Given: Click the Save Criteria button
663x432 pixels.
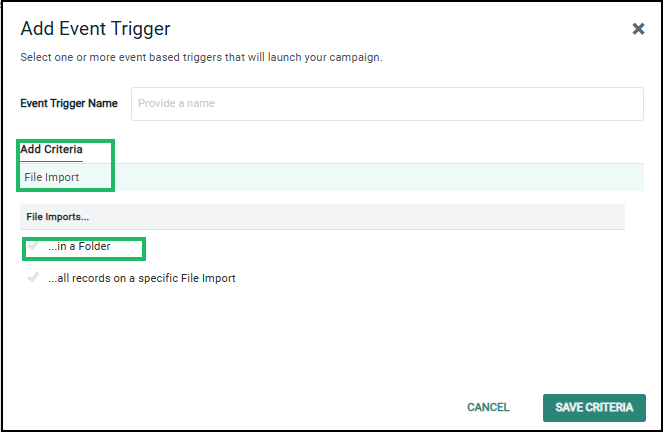Looking at the screenshot, I should pyautogui.click(x=594, y=407).
